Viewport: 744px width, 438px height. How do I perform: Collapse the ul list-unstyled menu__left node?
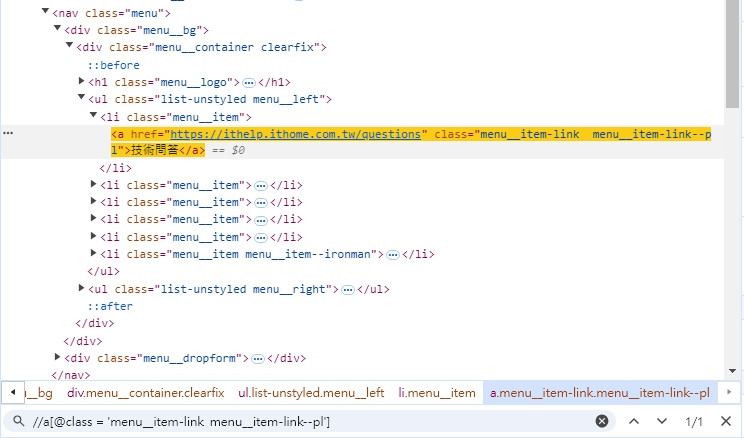[81, 97]
